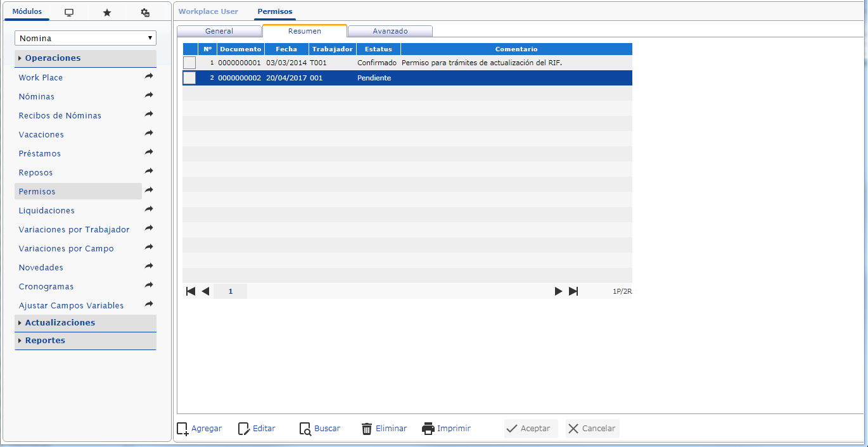The image size is (868, 447).
Task: Expand the Actualizaciones section
Action: point(86,322)
